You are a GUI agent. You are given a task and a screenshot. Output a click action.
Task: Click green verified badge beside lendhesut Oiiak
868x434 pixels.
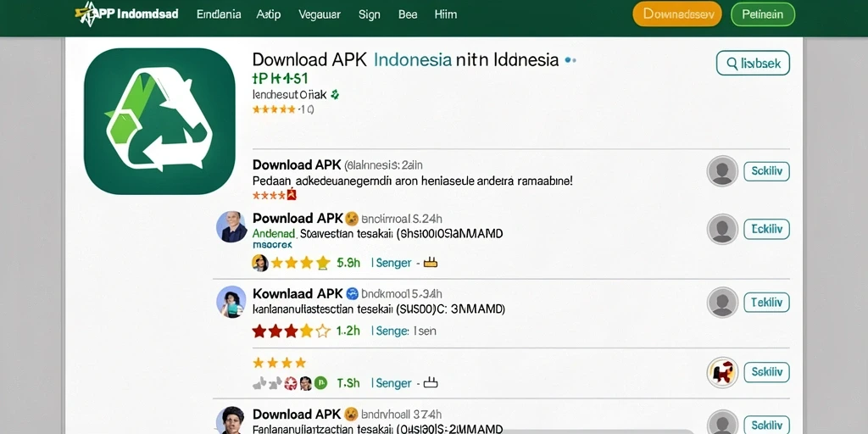pos(334,95)
